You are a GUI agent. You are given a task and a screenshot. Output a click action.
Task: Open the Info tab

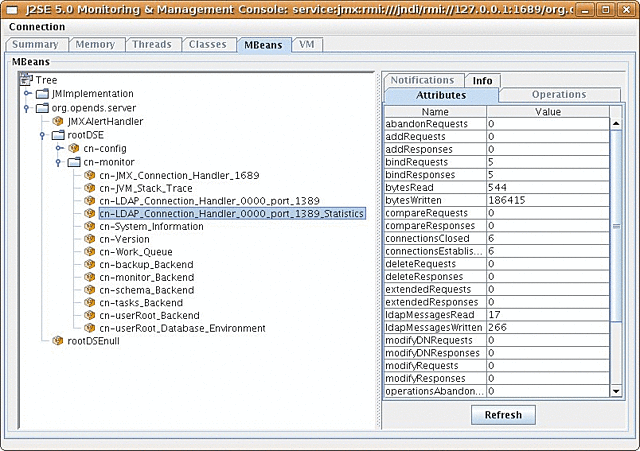(482, 80)
